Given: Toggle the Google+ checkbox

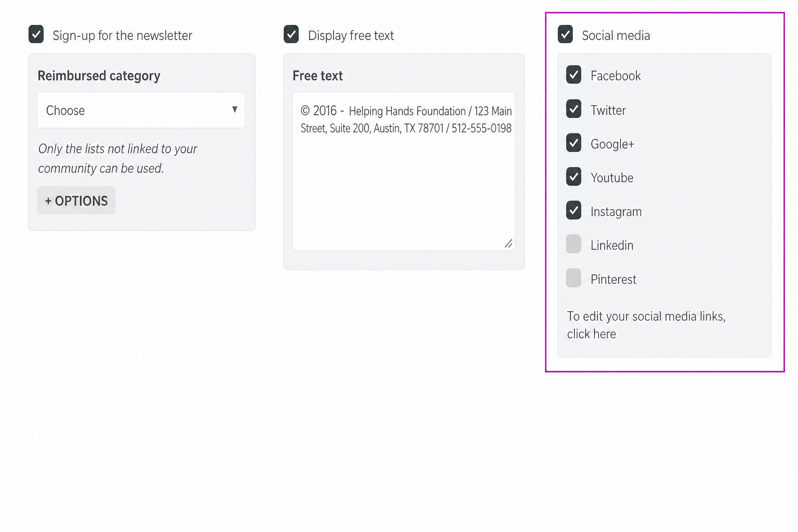Looking at the screenshot, I should 574,143.
